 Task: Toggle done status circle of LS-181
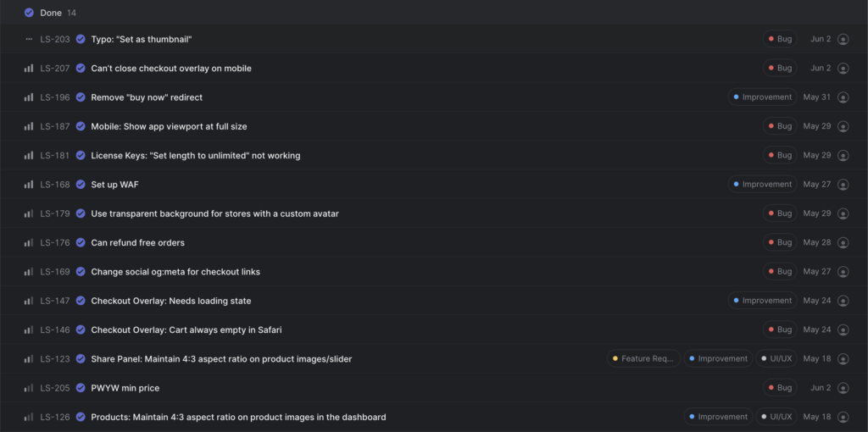click(x=81, y=155)
